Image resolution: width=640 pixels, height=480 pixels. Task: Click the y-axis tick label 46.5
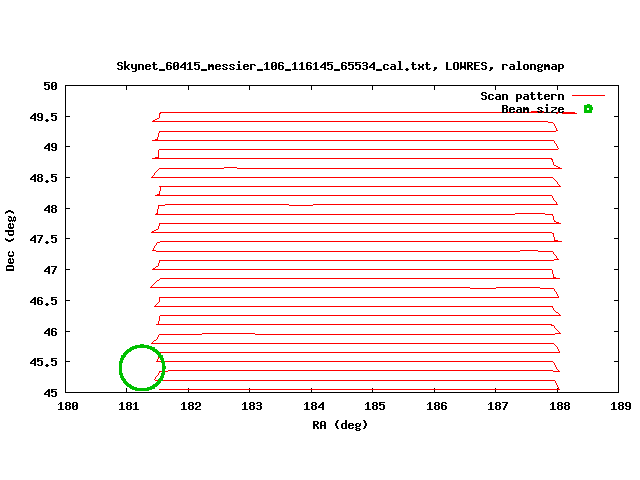[43, 301]
